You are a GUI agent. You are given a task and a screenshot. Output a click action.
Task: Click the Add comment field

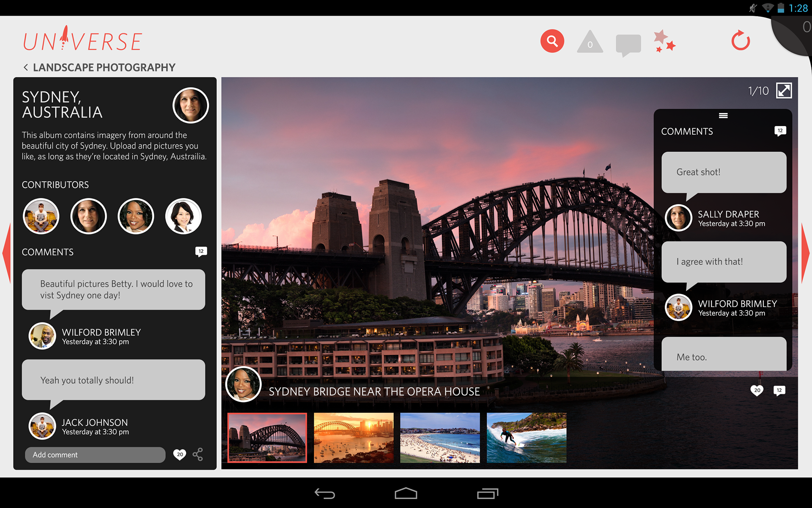pos(95,455)
